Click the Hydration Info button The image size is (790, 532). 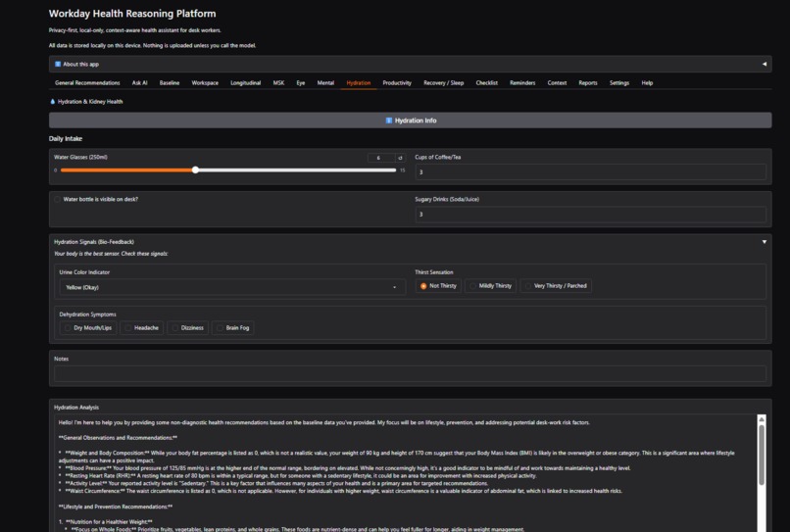[x=410, y=121]
